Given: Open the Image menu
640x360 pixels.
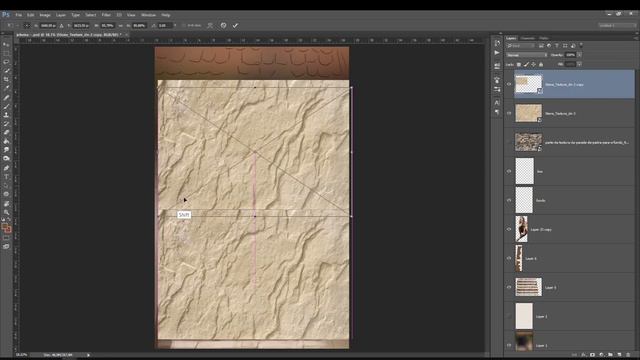Looking at the screenshot, I should click(x=45, y=15).
